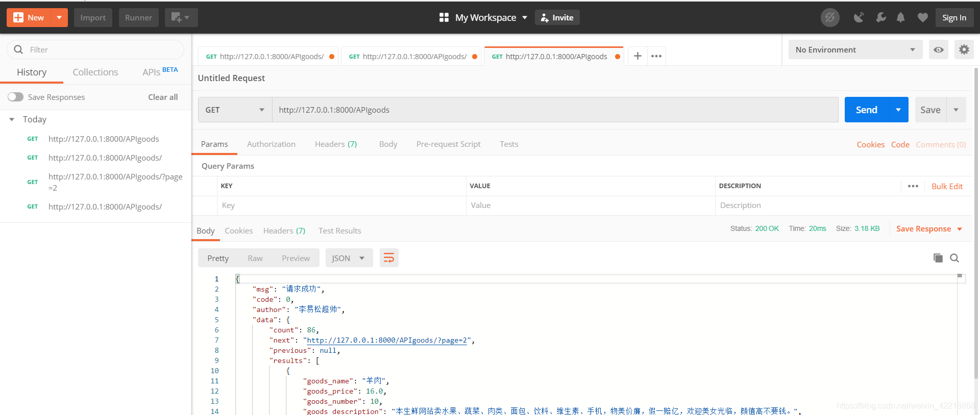Click the heart icon in header
980x415 pixels.
[x=923, y=18]
